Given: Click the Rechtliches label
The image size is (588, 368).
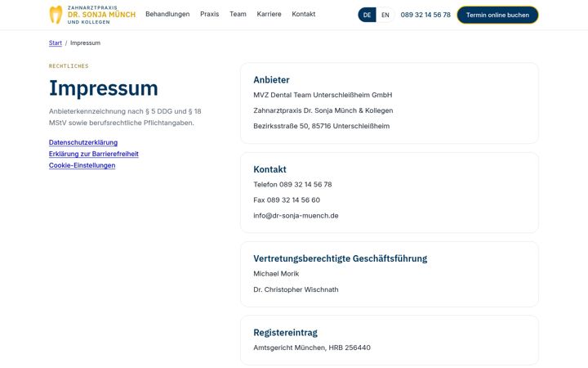Looking at the screenshot, I should [x=69, y=66].
